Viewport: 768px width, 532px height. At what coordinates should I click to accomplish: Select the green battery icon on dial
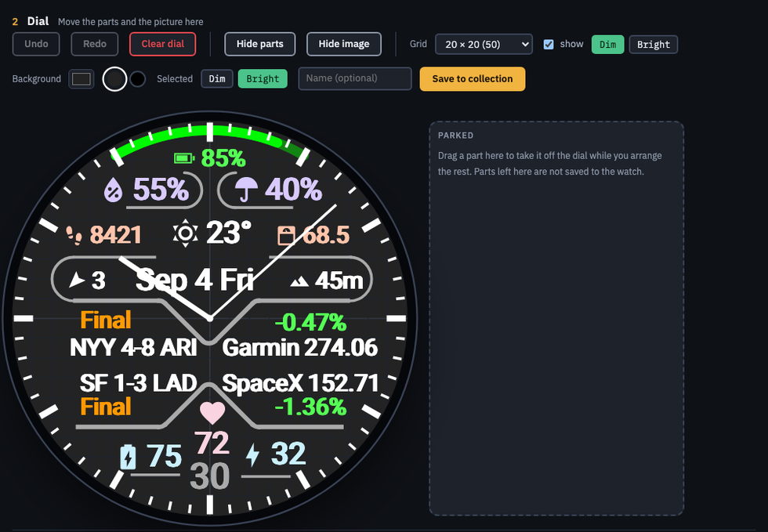pyautogui.click(x=184, y=158)
